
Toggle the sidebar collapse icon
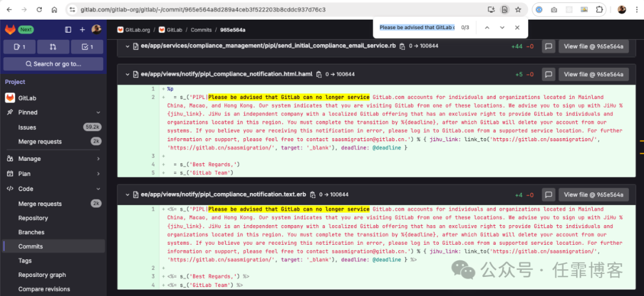[68, 30]
